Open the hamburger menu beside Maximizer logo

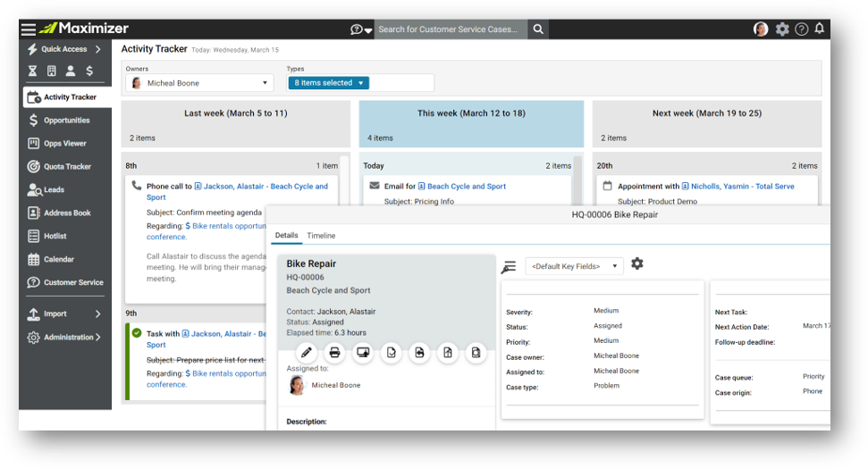pyautogui.click(x=29, y=29)
